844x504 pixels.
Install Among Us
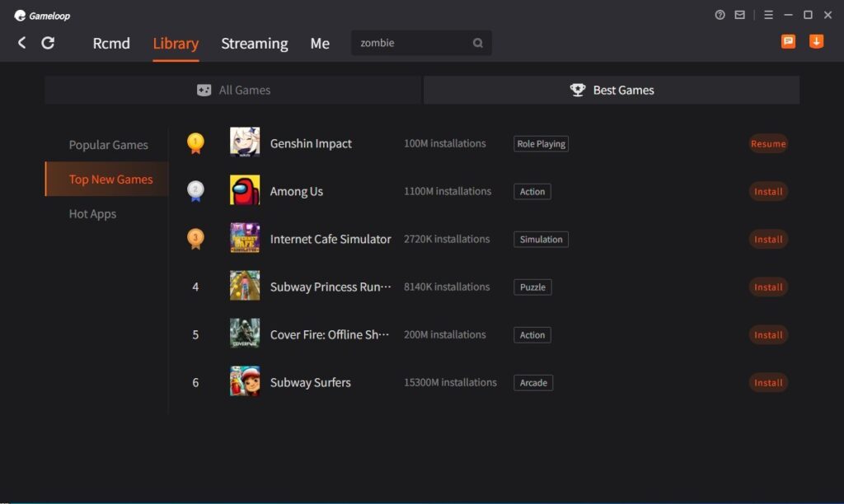pos(768,191)
